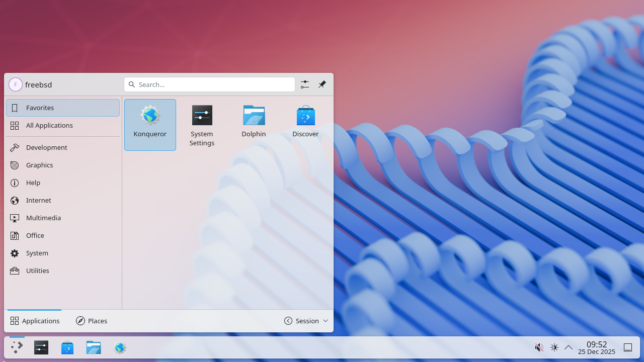Switch to the Places tab
Image resolution: width=644 pixels, height=362 pixels.
point(92,321)
